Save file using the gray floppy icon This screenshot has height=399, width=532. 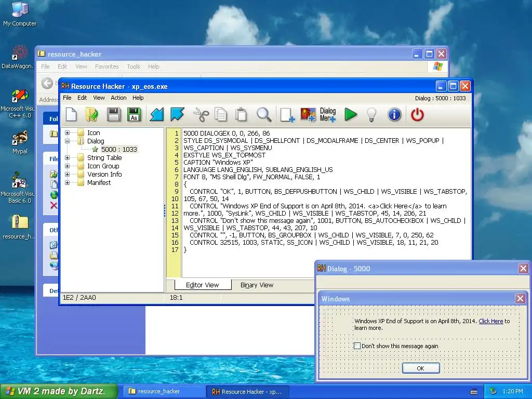point(114,115)
